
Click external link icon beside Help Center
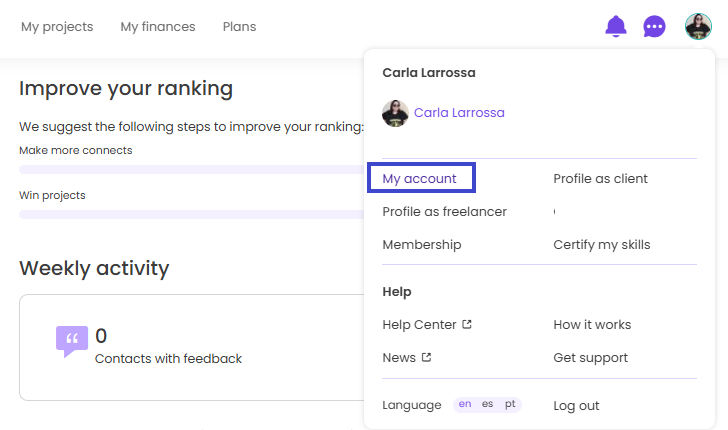[x=467, y=325]
